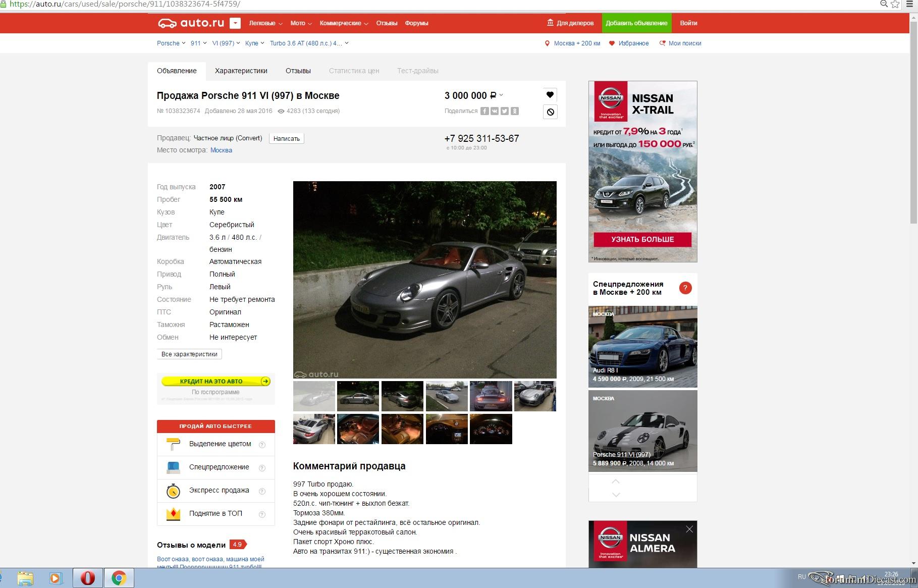Image resolution: width=918 pixels, height=588 pixels.
Task: Click the block/hide listing icon
Action: pyautogui.click(x=550, y=112)
